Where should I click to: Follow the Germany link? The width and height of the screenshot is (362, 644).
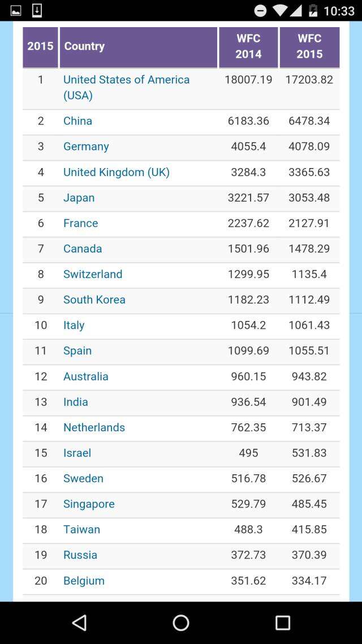click(86, 147)
